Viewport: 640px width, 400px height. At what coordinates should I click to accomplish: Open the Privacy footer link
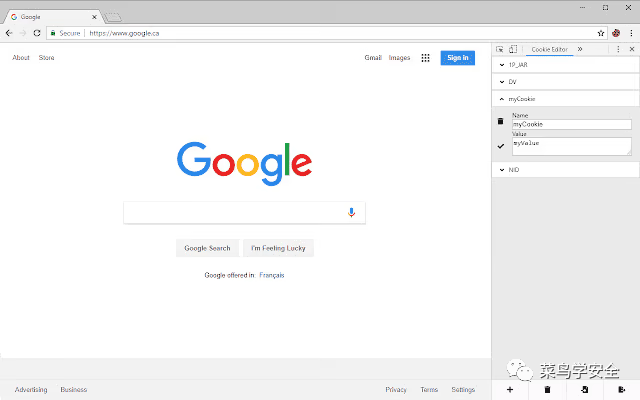pyautogui.click(x=396, y=390)
